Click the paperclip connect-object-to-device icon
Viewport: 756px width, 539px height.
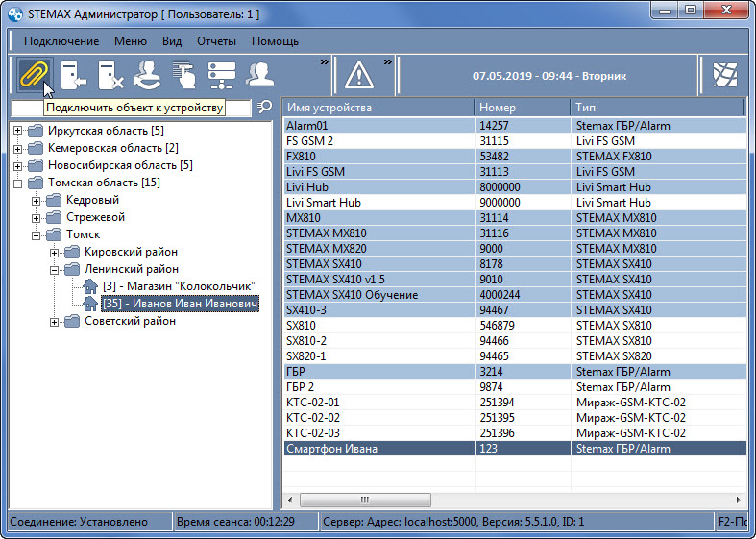pos(35,75)
